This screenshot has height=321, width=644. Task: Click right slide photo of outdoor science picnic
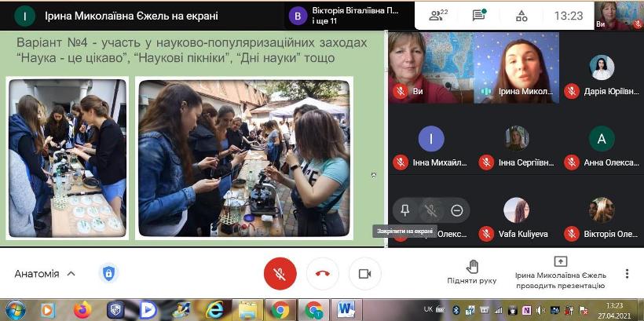pyautogui.click(x=244, y=158)
